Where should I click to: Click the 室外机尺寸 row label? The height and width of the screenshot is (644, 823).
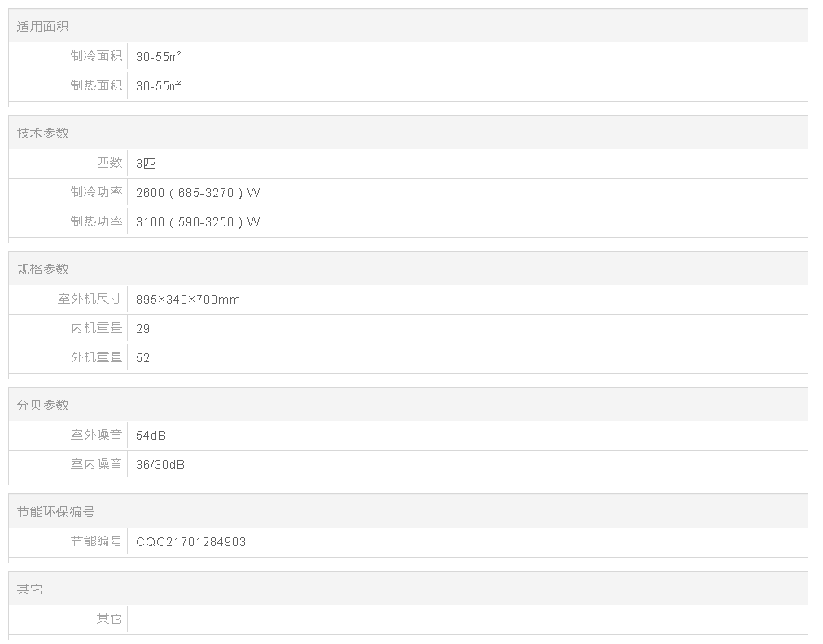(x=90, y=299)
